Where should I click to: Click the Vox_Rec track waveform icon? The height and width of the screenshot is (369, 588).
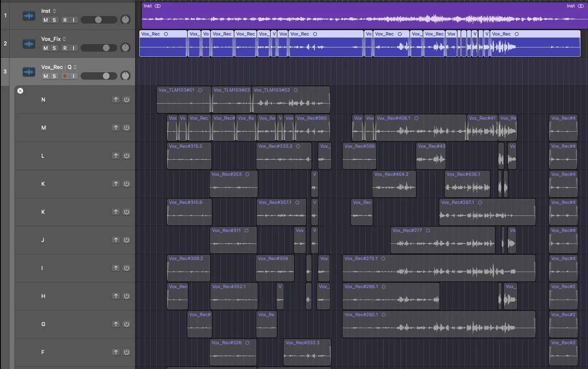click(x=29, y=72)
